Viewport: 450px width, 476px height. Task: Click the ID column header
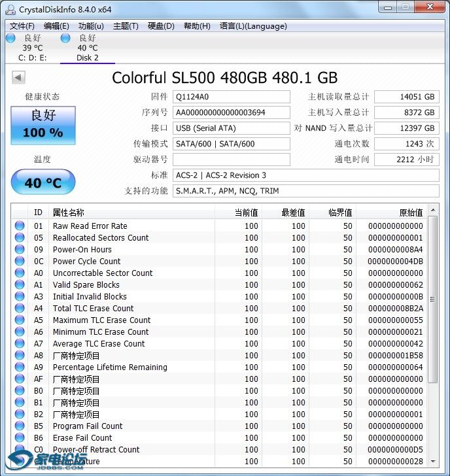38,212
